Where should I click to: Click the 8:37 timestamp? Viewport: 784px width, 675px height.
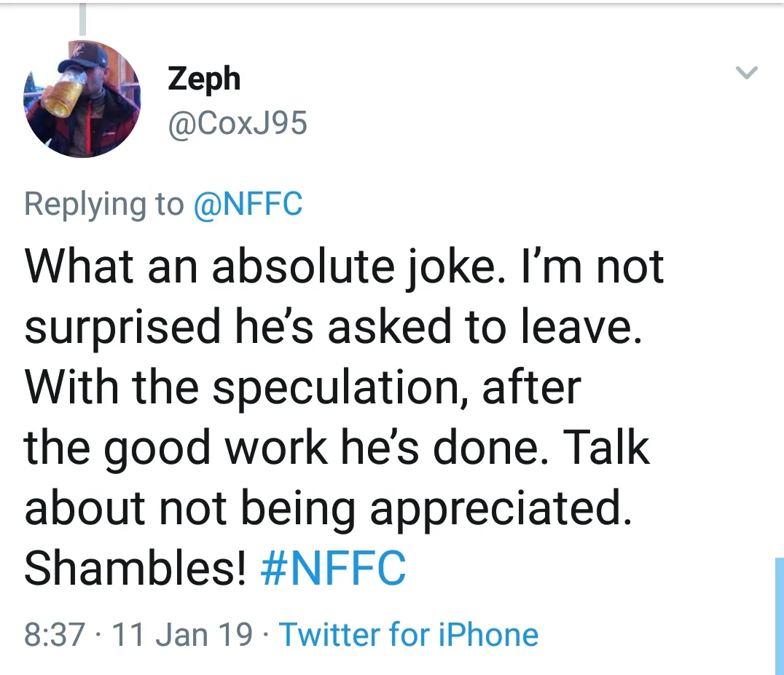click(x=55, y=634)
